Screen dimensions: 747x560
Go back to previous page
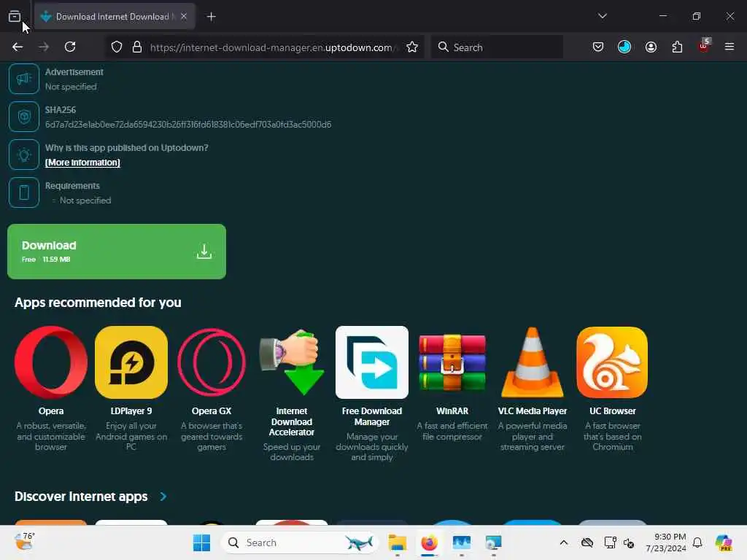point(18,47)
